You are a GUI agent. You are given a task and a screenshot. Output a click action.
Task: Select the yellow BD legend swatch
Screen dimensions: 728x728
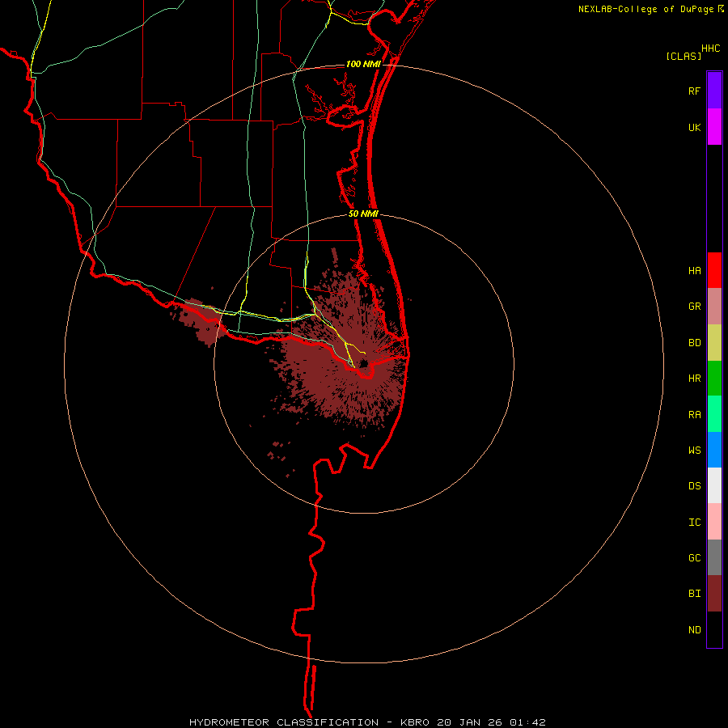point(714,343)
